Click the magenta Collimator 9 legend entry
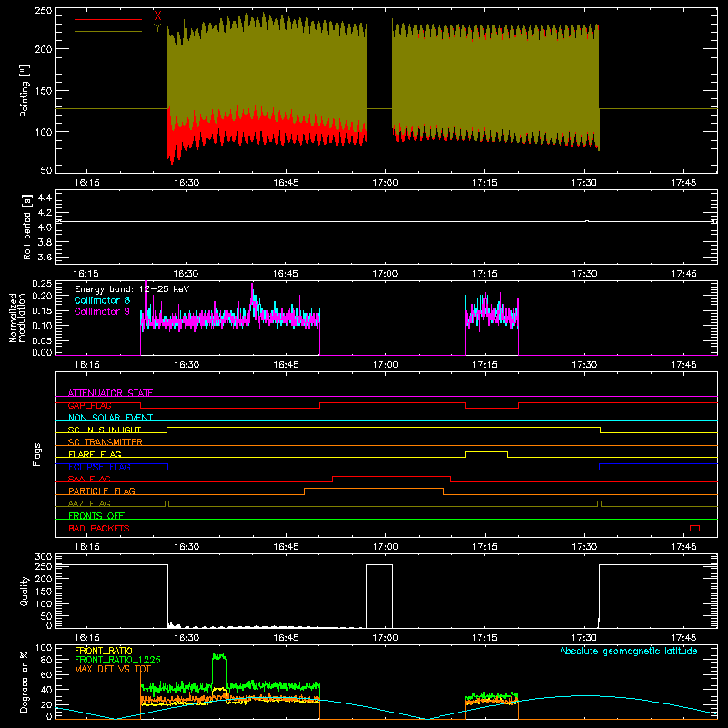Viewport: 728px width, 728px height. point(102,311)
